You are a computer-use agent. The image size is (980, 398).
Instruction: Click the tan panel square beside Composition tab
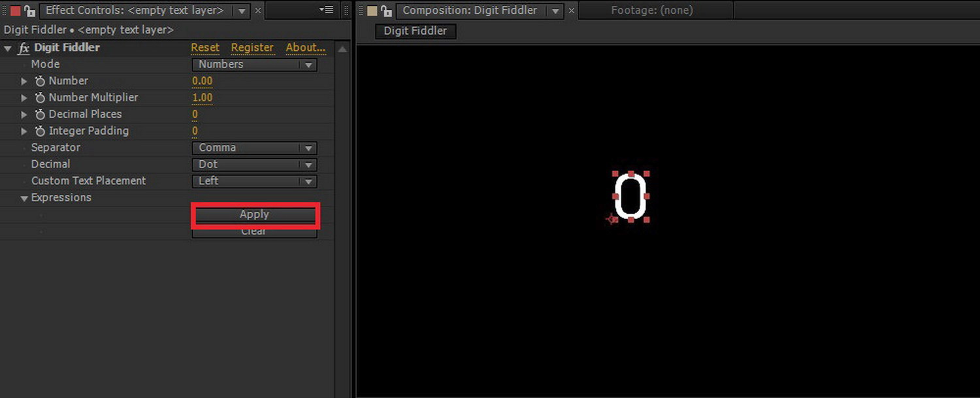370,10
